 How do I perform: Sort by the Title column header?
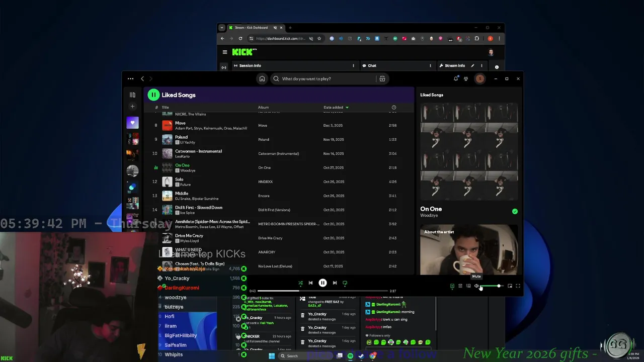(x=165, y=107)
